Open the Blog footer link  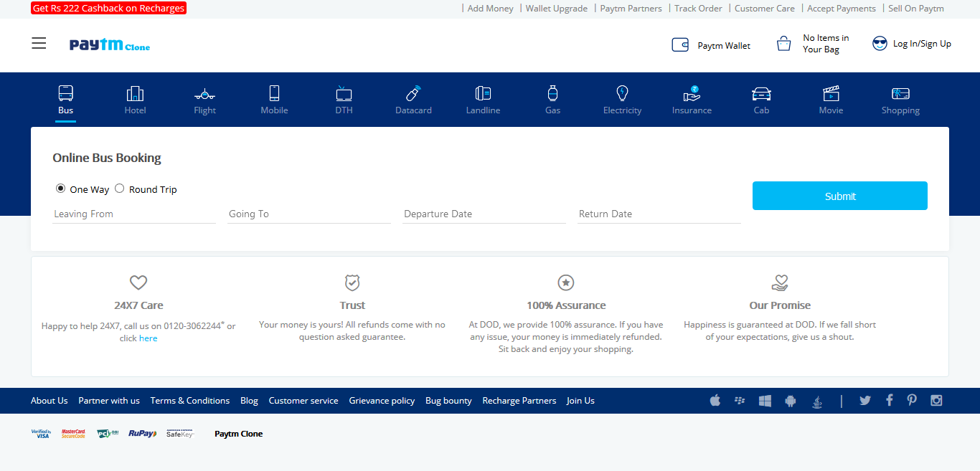pyautogui.click(x=250, y=401)
